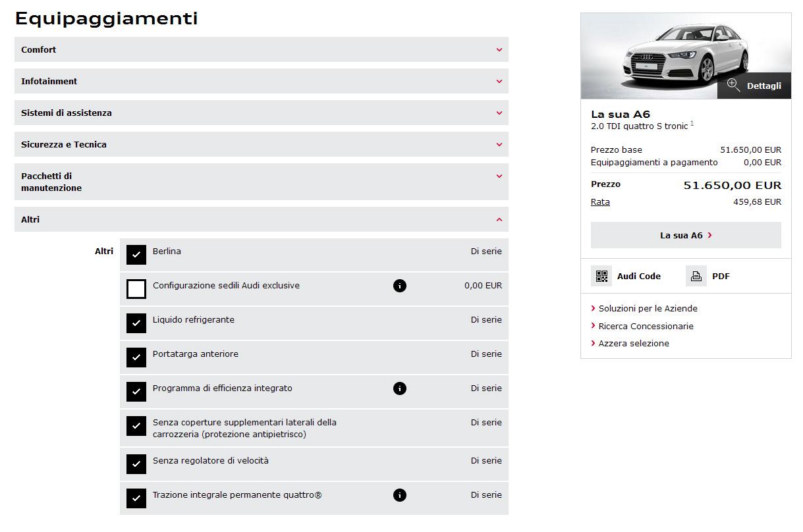
Task: Enable Configurazione sedili Audi exclusive checkbox
Action: [x=136, y=289]
